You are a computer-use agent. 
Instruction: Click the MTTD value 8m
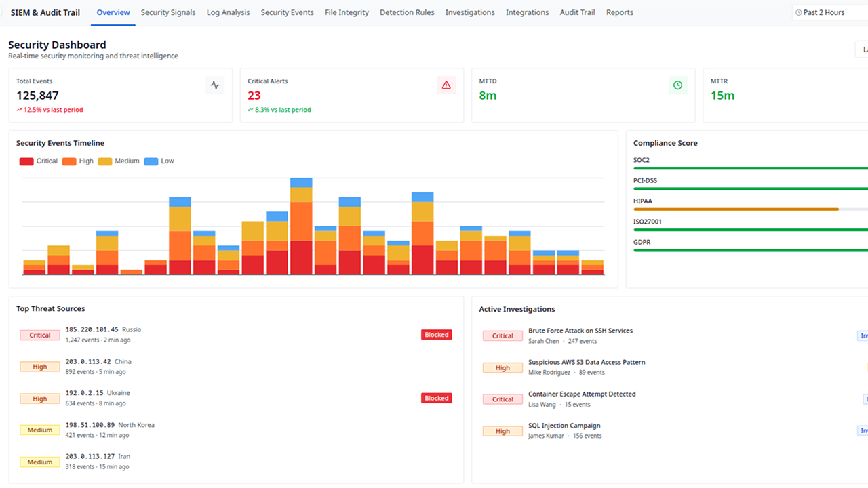(488, 96)
